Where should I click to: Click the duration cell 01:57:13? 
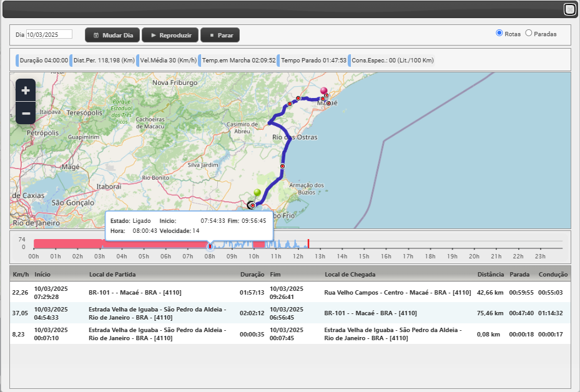pos(252,293)
